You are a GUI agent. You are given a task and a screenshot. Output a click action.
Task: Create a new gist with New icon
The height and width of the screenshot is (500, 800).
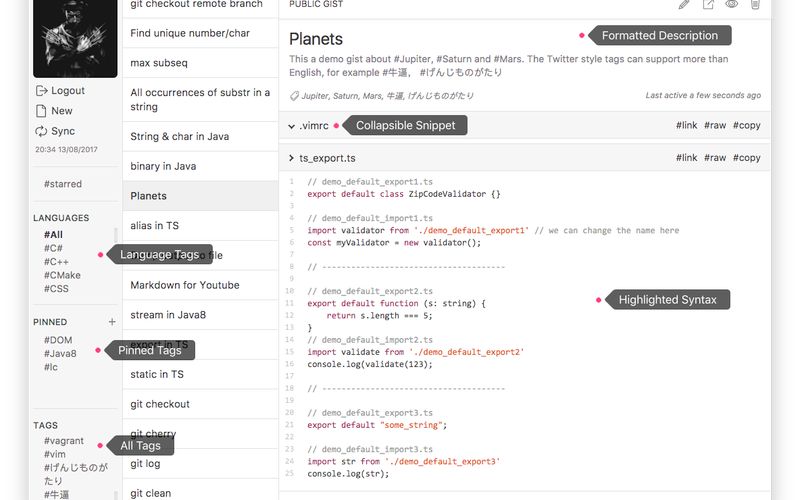[41, 111]
